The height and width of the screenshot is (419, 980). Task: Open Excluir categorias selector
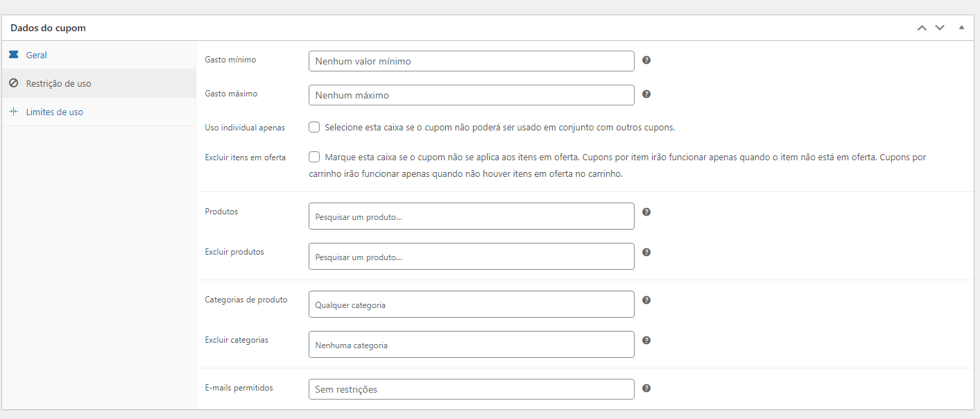[x=472, y=344]
